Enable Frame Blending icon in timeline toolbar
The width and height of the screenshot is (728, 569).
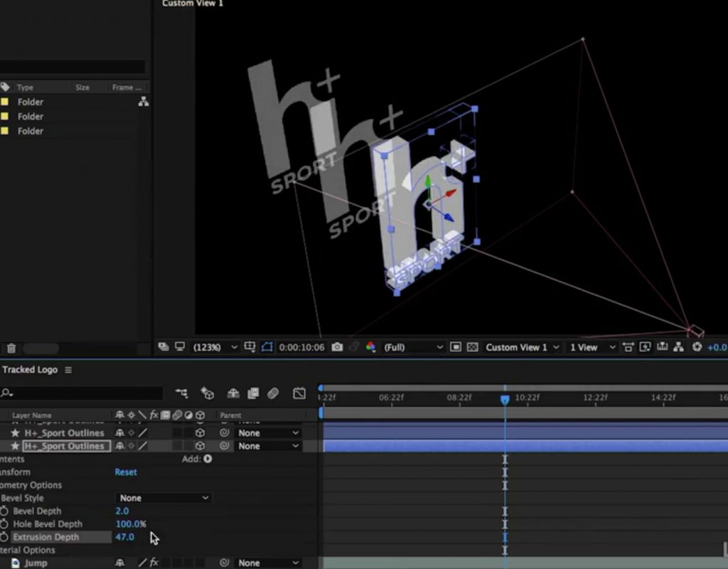(253, 393)
